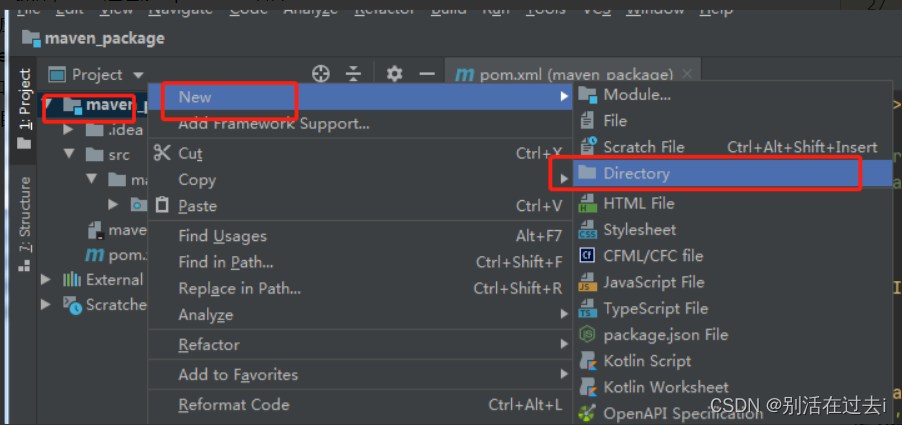Create a new Scratch File
The image size is (902, 425).
(732, 147)
